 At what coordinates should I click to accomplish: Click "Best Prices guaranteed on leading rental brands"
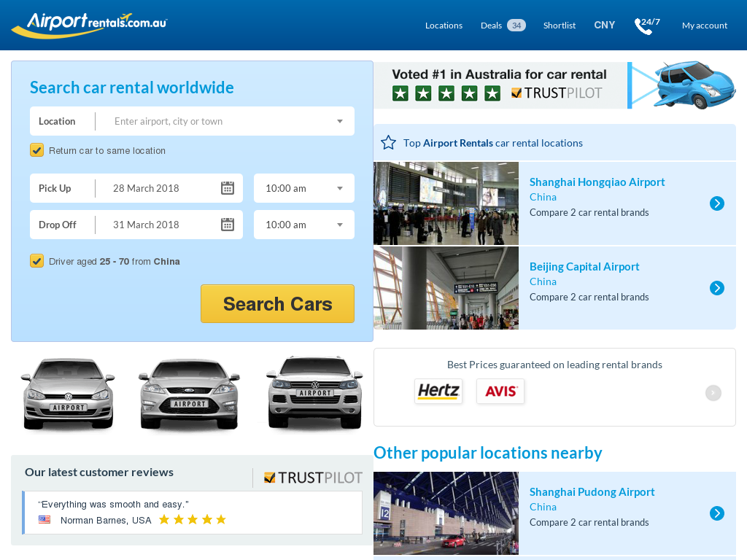click(554, 365)
